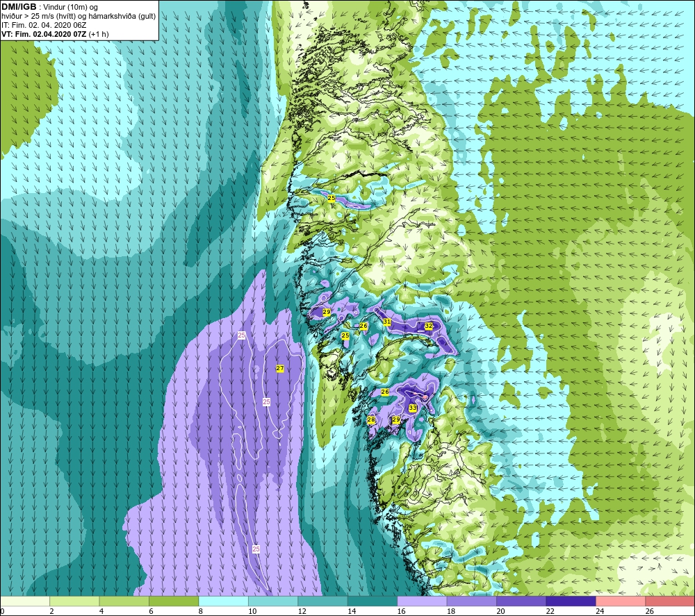Pick the dark indigo 22–24 legend swatch
Screen dimensions: 695x616
(571, 601)
